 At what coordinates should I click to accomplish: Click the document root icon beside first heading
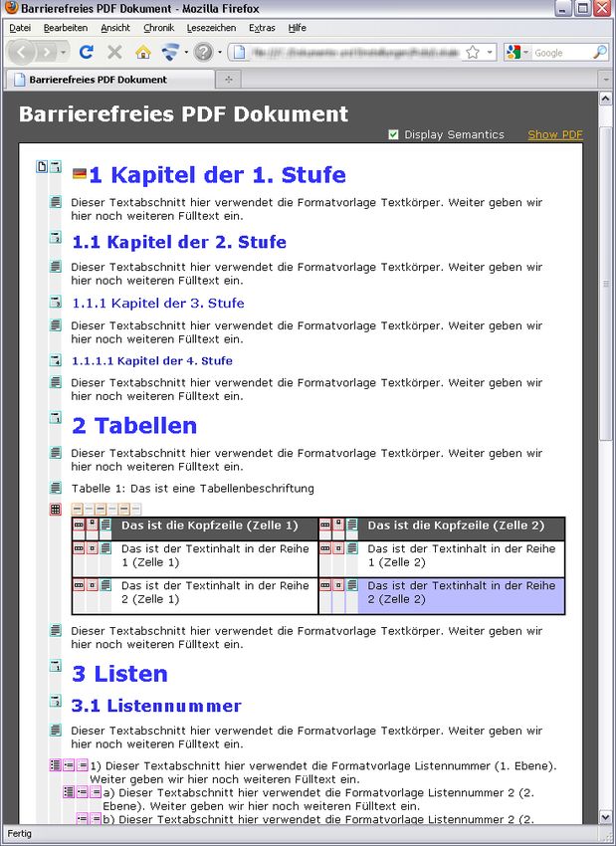point(42,166)
